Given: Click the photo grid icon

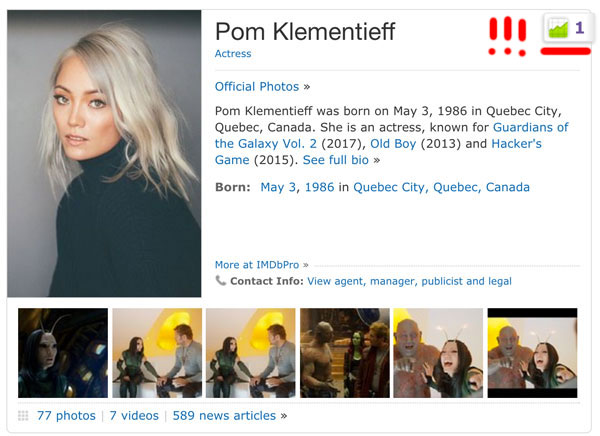Looking at the screenshot, I should click(x=23, y=415).
